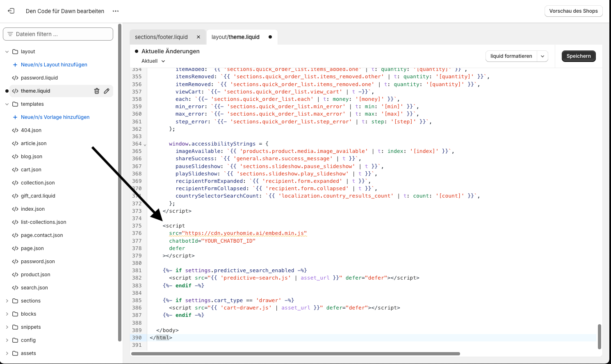The height and width of the screenshot is (364, 611).
Task: Click the exit code editor arrow icon
Action: coord(11,11)
